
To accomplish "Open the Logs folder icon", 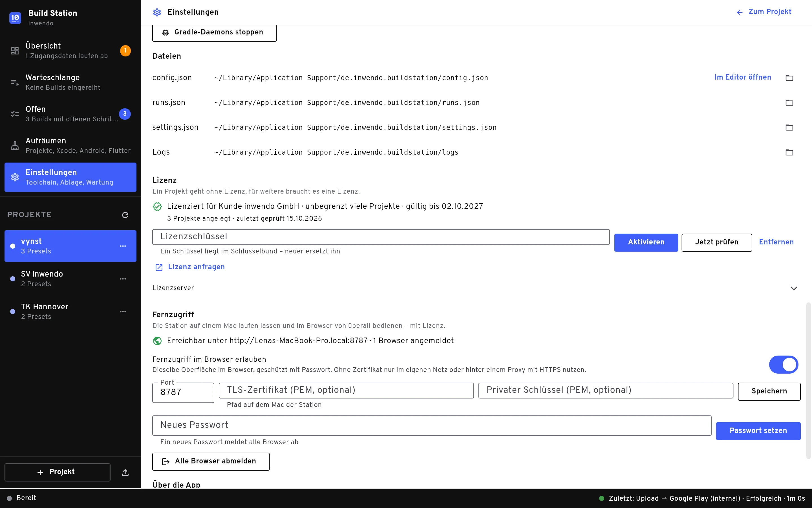I will (x=789, y=152).
